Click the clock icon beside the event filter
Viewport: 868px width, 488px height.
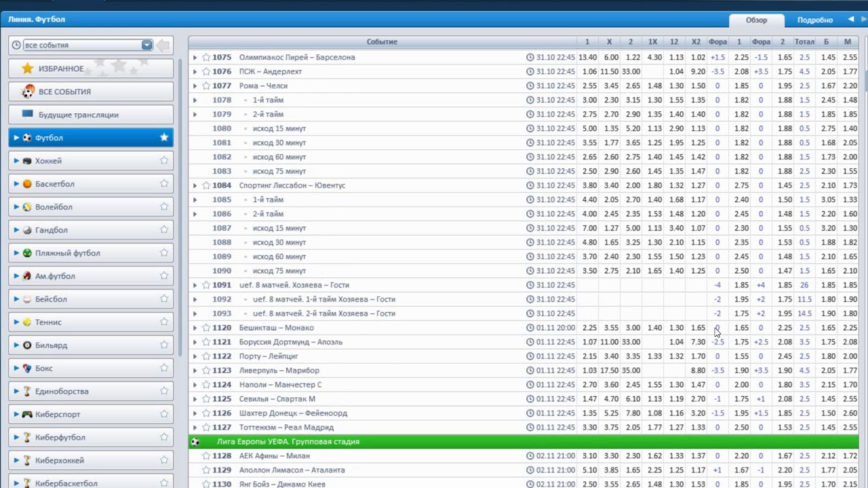[16, 45]
